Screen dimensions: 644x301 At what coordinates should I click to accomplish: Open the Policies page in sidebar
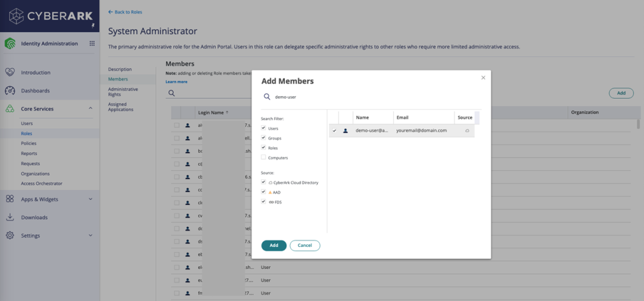pos(29,143)
